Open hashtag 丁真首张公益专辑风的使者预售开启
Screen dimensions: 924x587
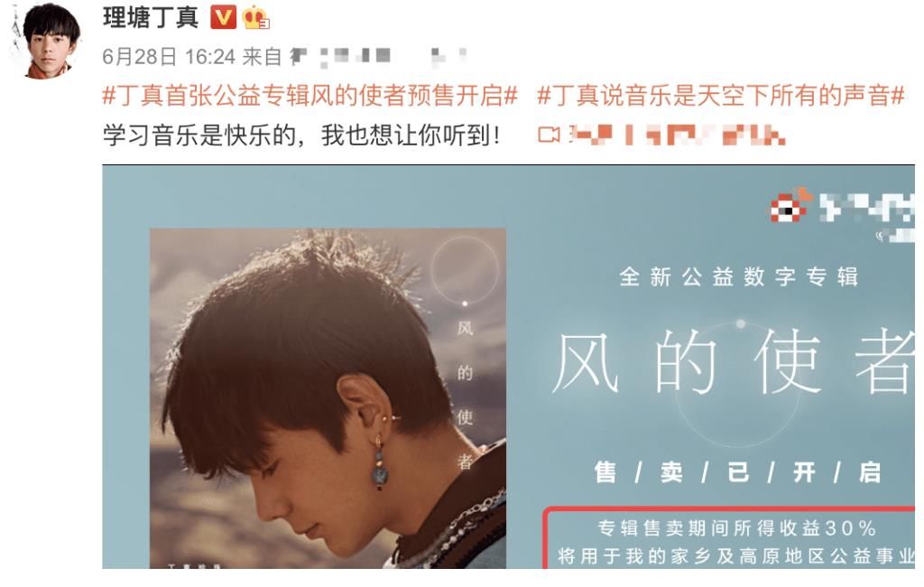coord(310,96)
